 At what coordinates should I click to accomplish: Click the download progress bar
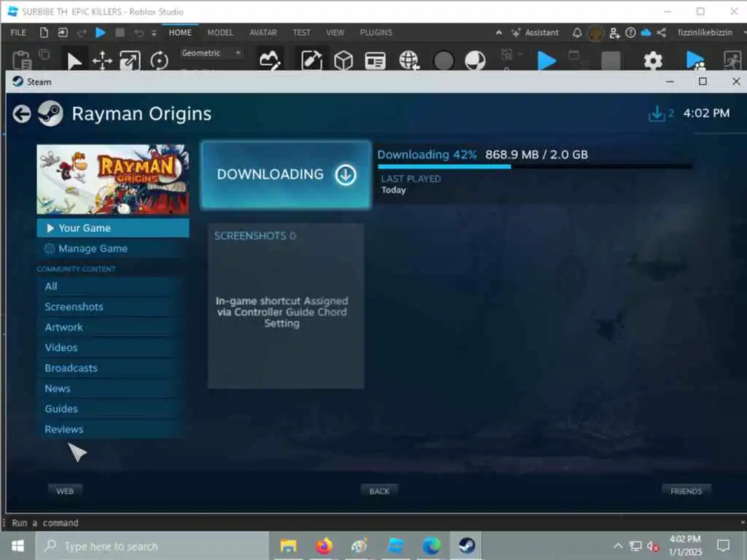(535, 167)
